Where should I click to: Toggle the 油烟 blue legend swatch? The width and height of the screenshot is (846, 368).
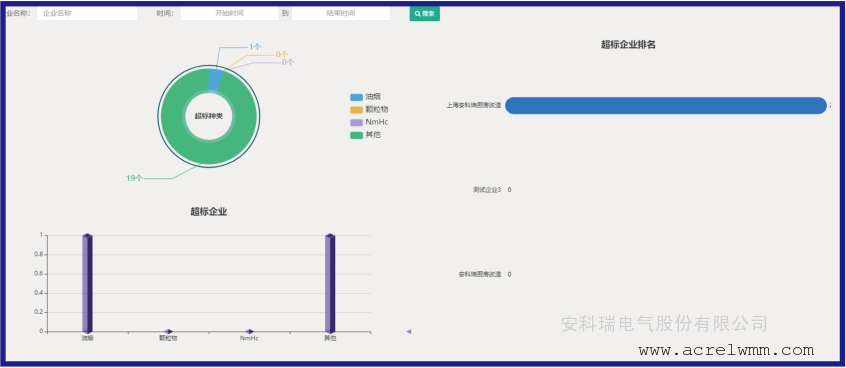tap(356, 97)
